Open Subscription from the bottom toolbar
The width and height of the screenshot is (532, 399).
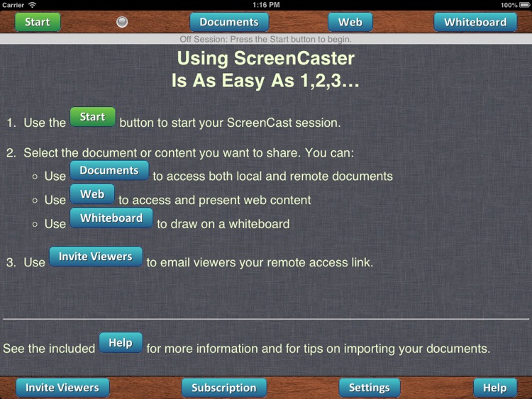224,388
